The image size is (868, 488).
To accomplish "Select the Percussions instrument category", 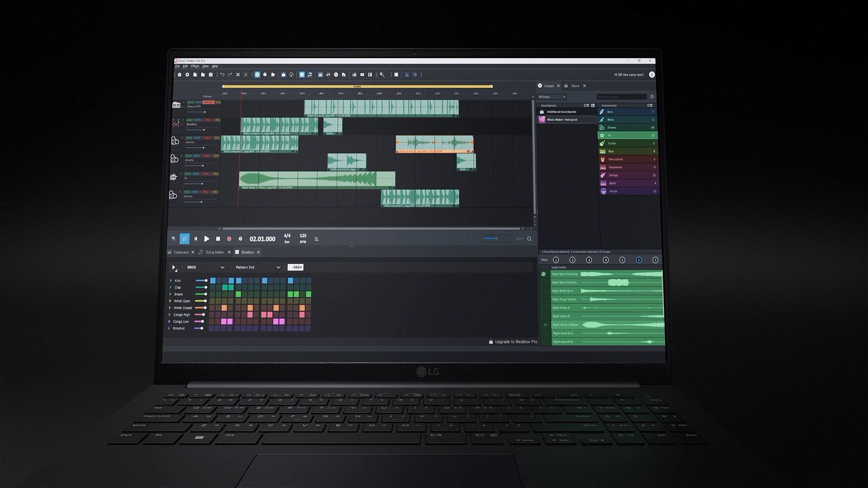I will tap(628, 160).
